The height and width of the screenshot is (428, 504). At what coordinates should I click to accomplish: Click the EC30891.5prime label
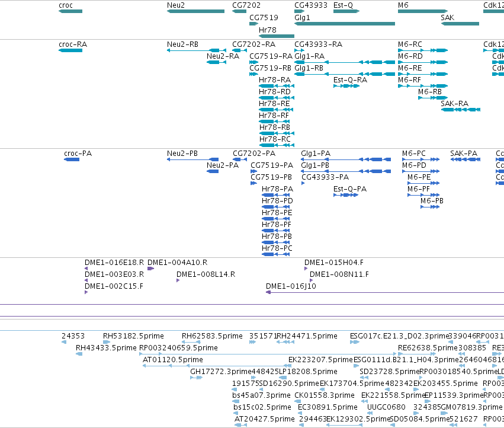click(x=328, y=407)
